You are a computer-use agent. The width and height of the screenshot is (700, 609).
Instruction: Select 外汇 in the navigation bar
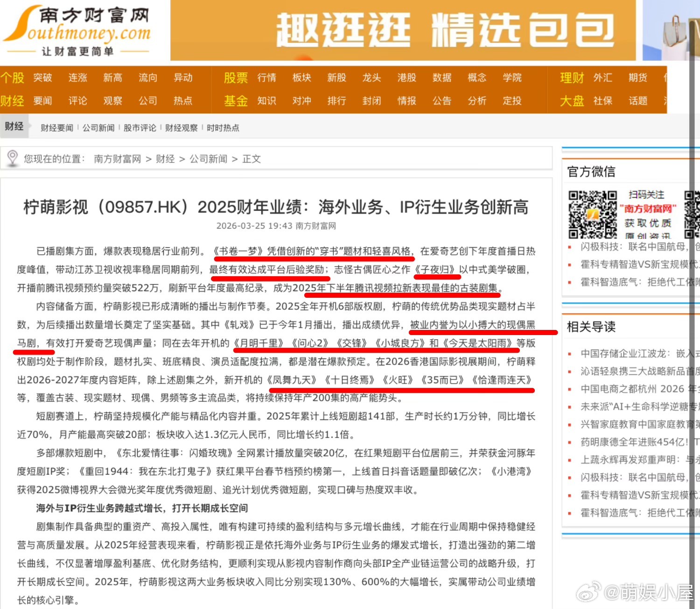coord(603,77)
